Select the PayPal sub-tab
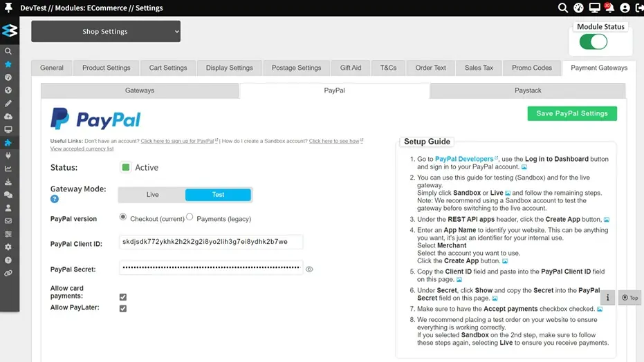This screenshot has width=644, height=362. 334,90
